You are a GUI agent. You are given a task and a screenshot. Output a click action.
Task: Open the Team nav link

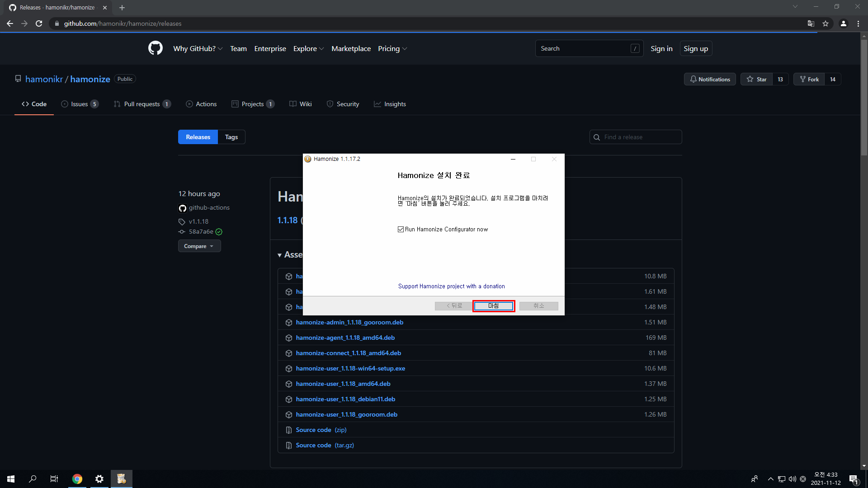coord(238,48)
